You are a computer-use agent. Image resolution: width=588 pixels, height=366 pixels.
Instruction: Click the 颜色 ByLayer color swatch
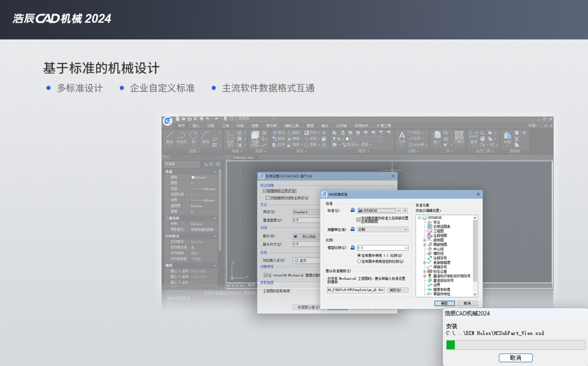193,177
